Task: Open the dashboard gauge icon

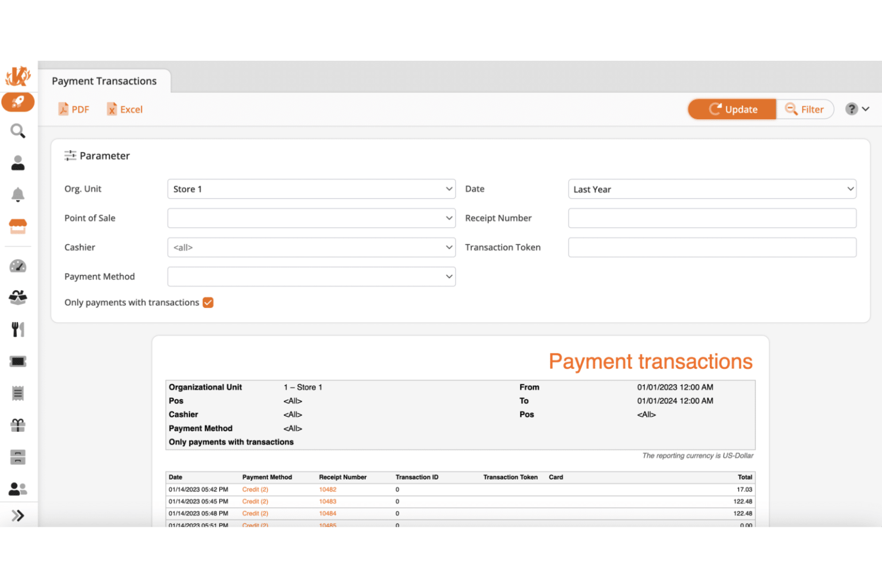Action: coord(18,266)
